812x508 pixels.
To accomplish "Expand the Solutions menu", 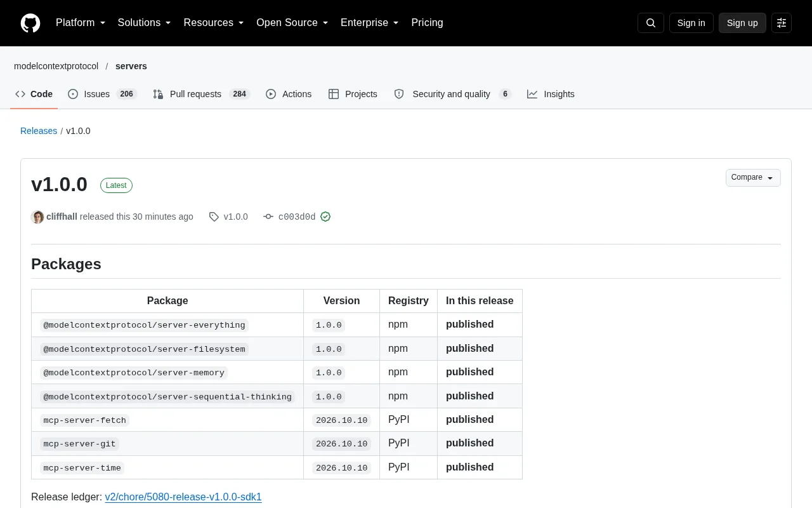I will coord(145,23).
